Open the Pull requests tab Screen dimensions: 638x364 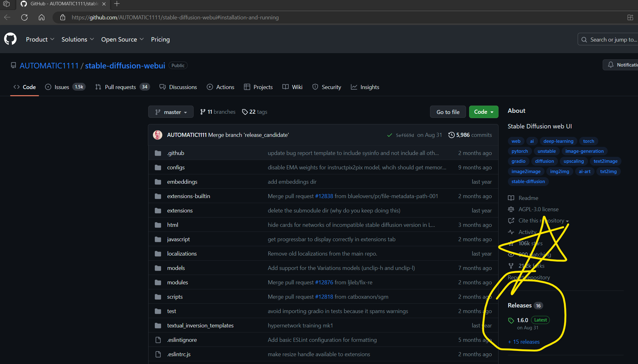pyautogui.click(x=120, y=87)
